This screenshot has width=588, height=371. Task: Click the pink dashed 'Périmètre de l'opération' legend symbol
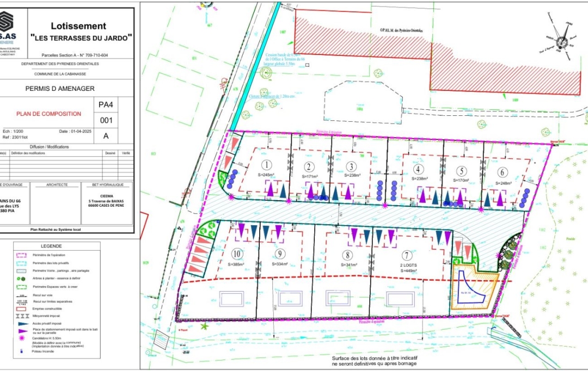click(x=21, y=255)
